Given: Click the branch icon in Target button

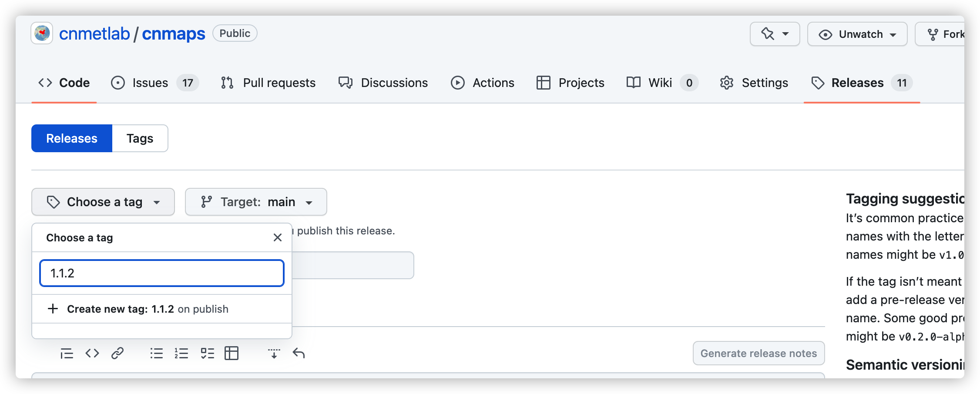Looking at the screenshot, I should [x=206, y=202].
